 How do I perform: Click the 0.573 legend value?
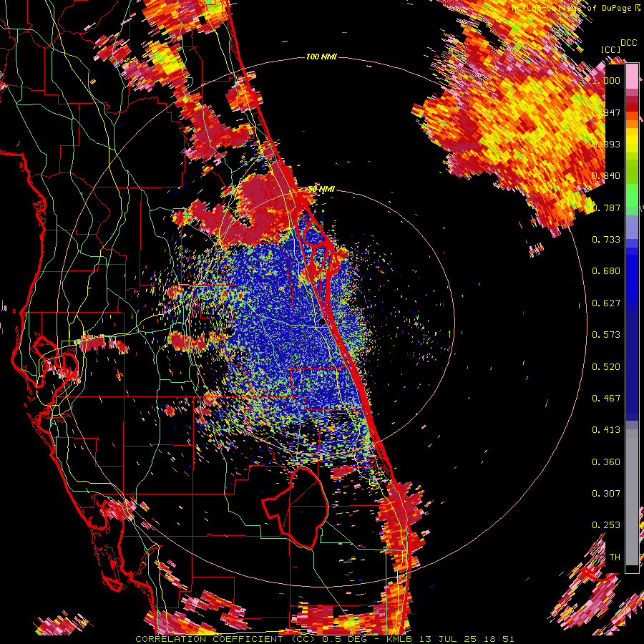pos(606,335)
